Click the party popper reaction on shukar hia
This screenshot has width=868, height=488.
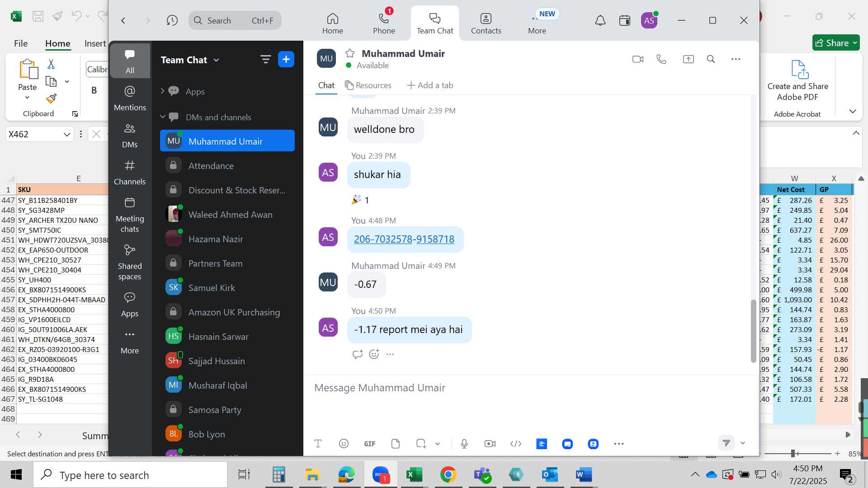[360, 200]
